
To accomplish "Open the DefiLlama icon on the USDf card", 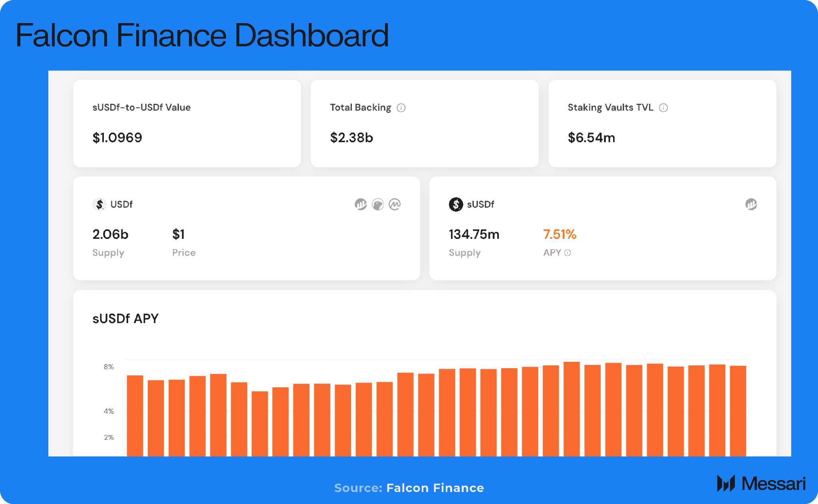I will click(361, 204).
